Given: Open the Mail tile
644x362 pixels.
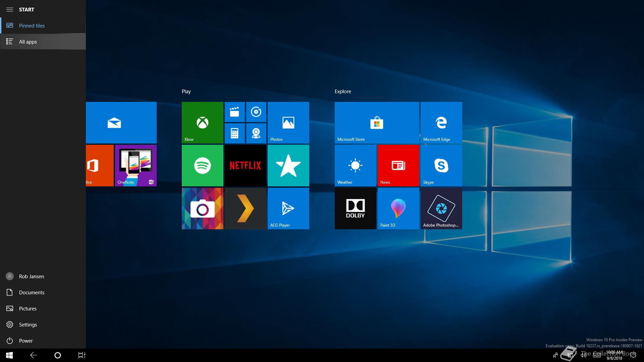Looking at the screenshot, I should tap(121, 123).
